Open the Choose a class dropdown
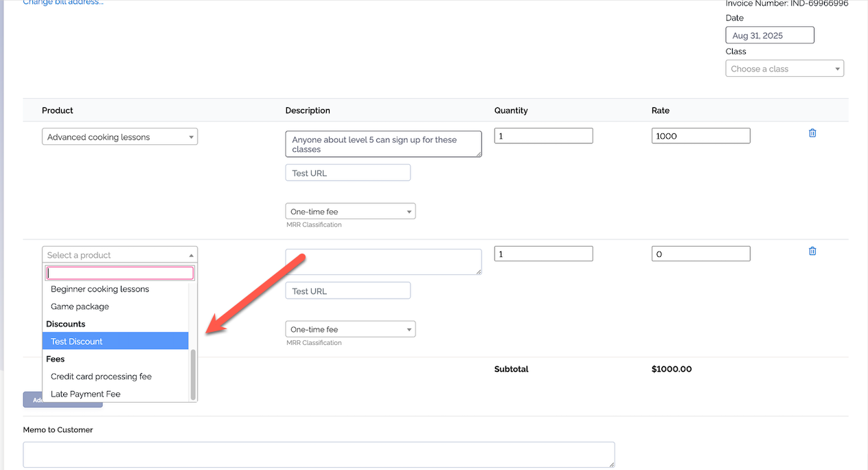 [784, 69]
